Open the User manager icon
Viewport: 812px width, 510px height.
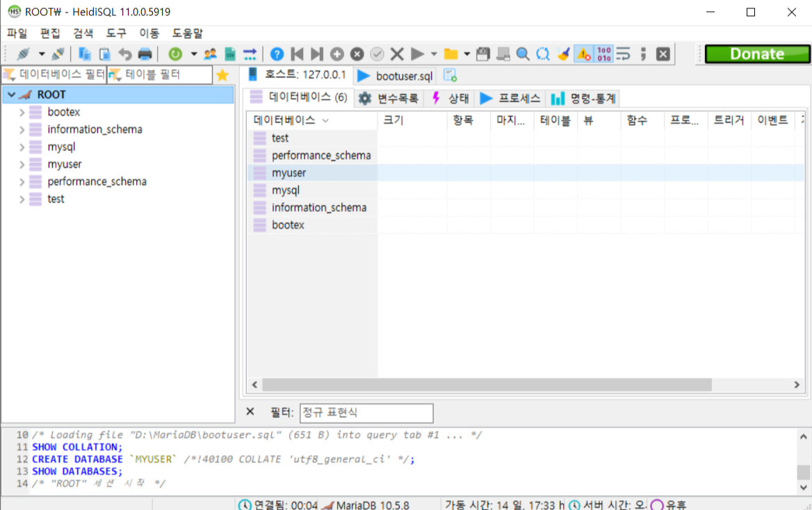click(210, 54)
